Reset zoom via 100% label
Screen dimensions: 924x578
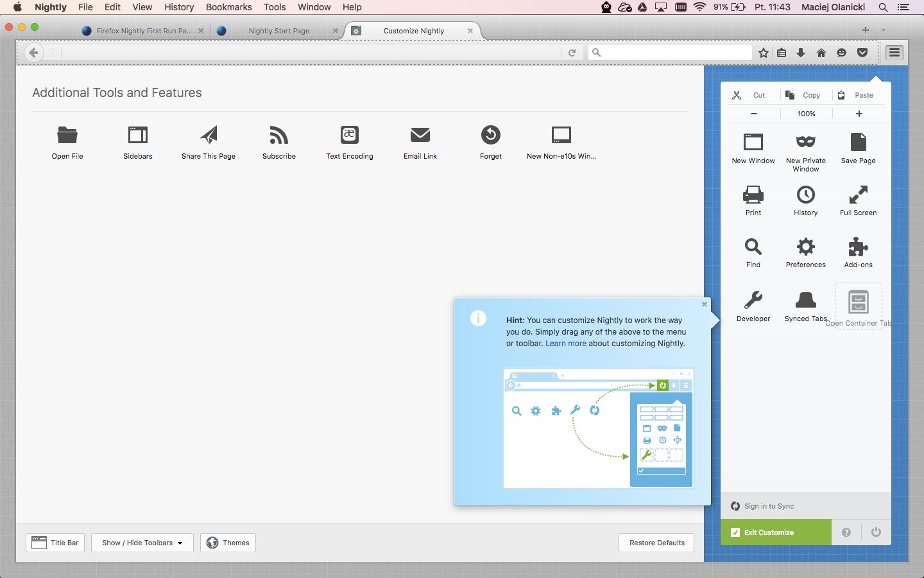point(807,114)
